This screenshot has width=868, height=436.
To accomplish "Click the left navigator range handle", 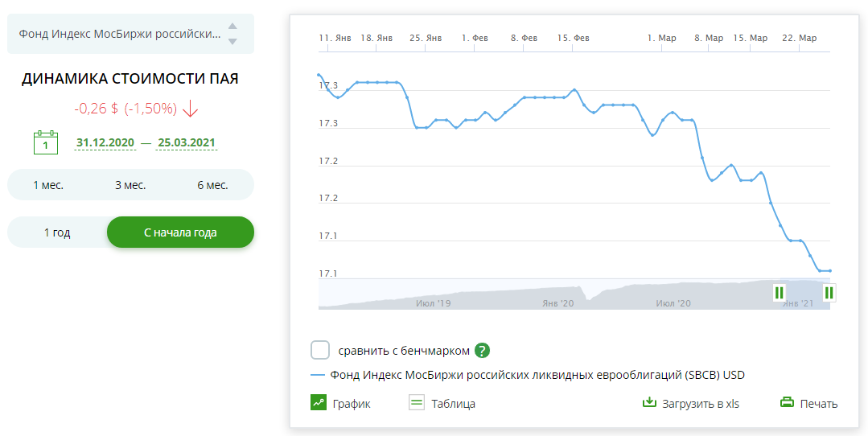I will [779, 292].
